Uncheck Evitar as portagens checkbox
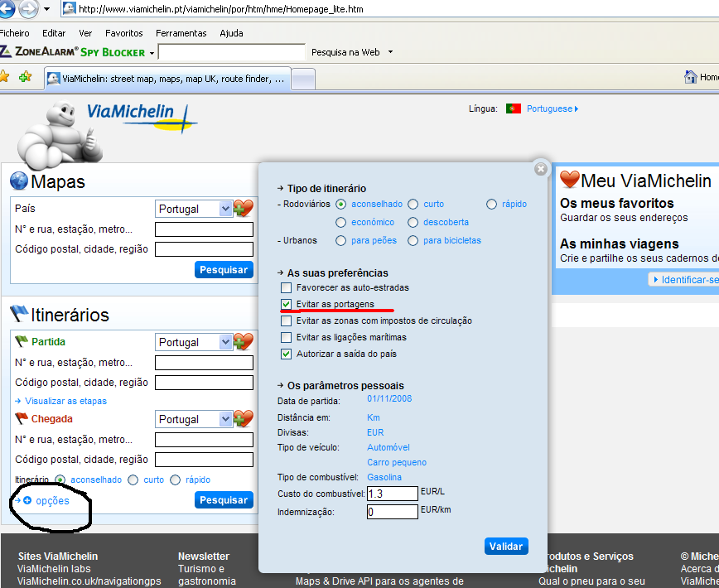Viewport: 719px width, 588px height. [x=286, y=304]
